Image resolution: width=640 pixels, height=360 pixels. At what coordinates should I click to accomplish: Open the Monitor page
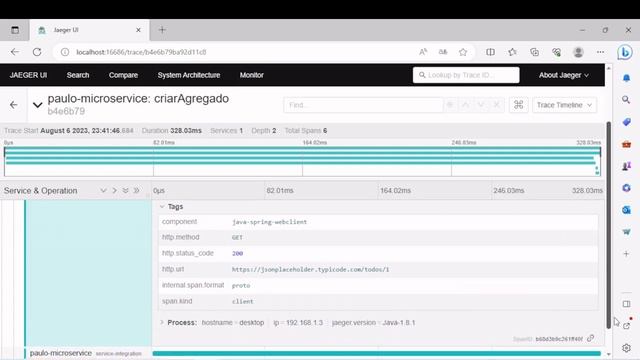(251, 75)
